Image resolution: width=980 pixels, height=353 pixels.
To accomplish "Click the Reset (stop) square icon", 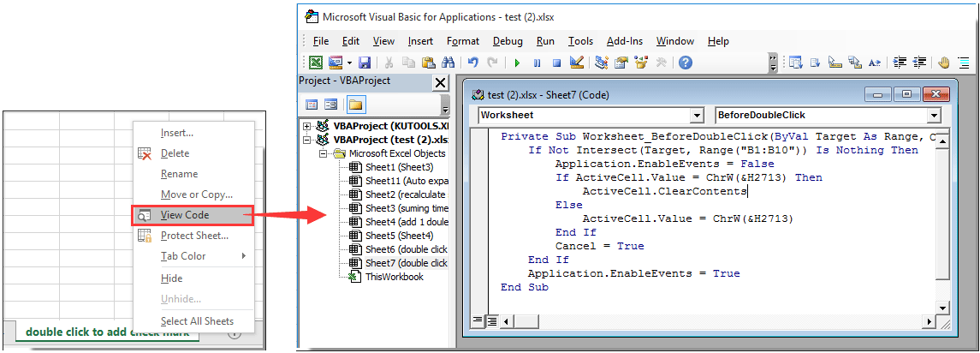I will [556, 63].
